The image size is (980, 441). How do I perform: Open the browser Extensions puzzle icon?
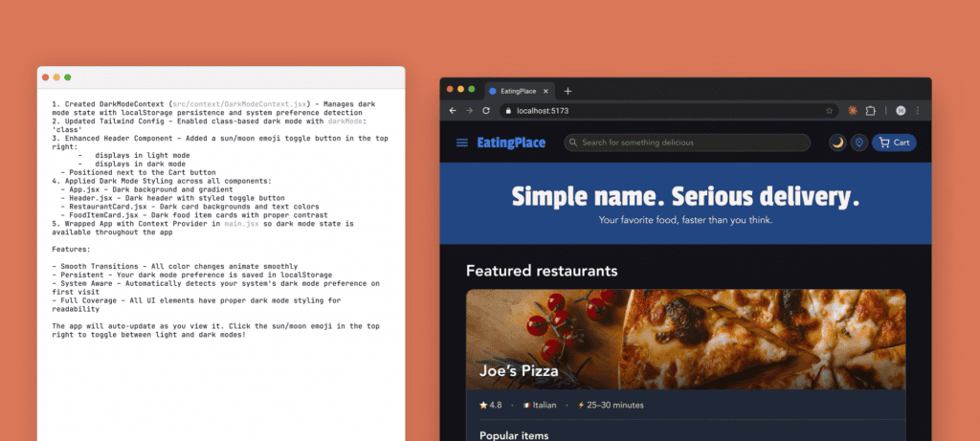(871, 111)
